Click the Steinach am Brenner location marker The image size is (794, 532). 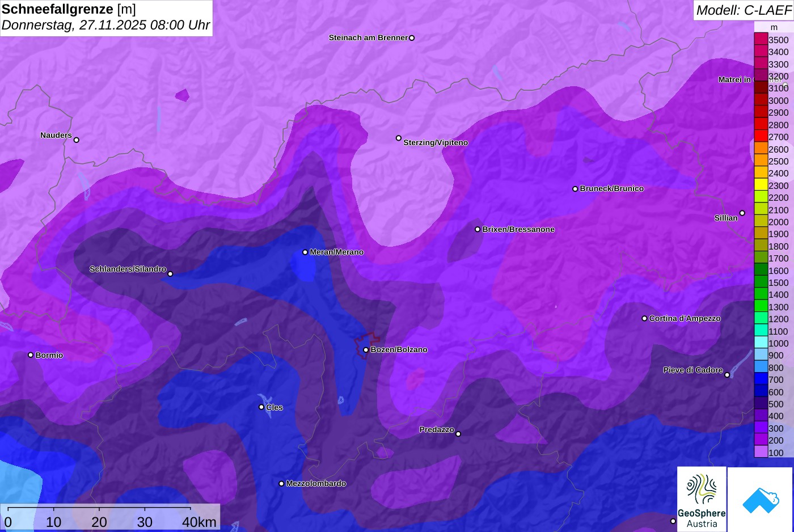(x=412, y=38)
